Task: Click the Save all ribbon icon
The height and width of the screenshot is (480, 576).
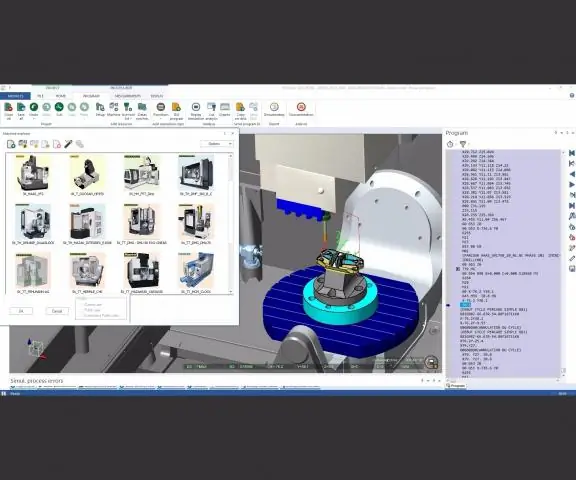Action: (x=21, y=111)
